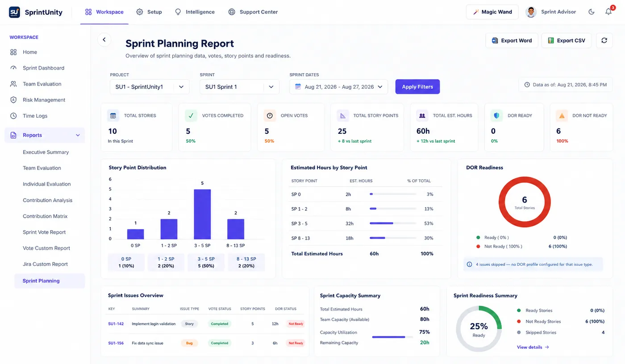625x364 pixels.
Task: Click the 3 - 5 SP bar in chart
Action: point(202,214)
